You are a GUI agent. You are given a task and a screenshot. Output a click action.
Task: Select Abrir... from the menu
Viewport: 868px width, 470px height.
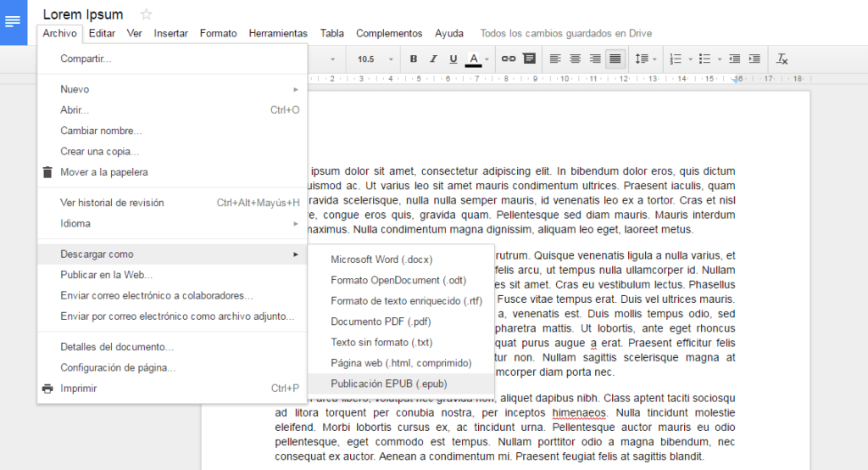pyautogui.click(x=172, y=110)
